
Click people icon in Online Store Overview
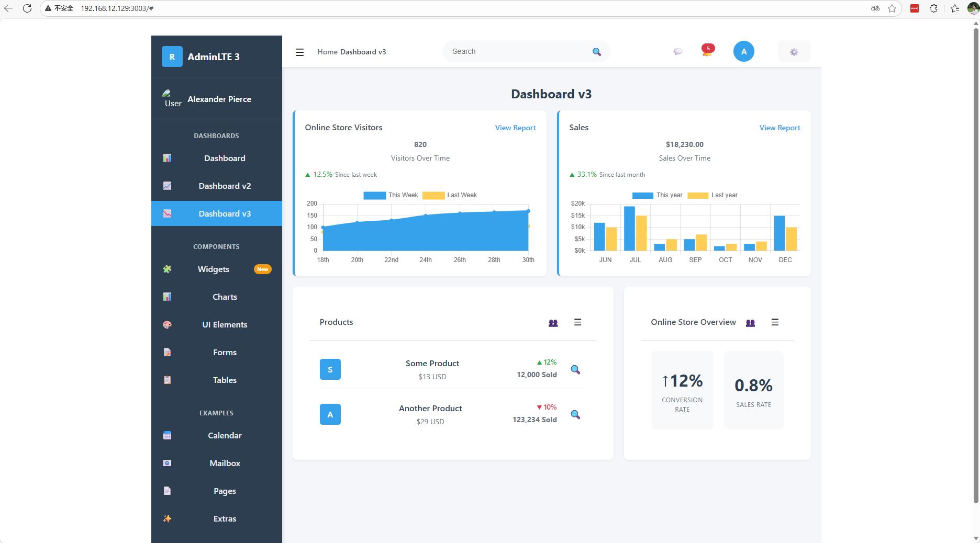tap(750, 323)
